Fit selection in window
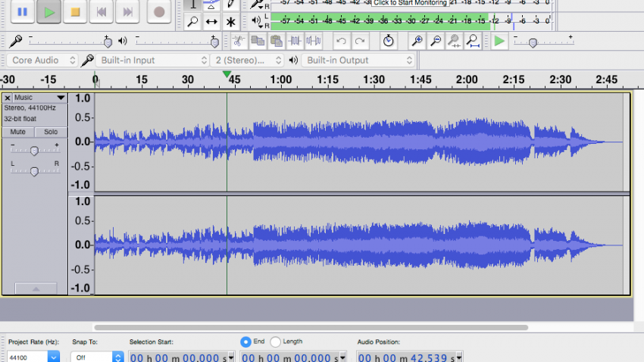Image resolution: width=644 pixels, height=362 pixels. (x=455, y=41)
